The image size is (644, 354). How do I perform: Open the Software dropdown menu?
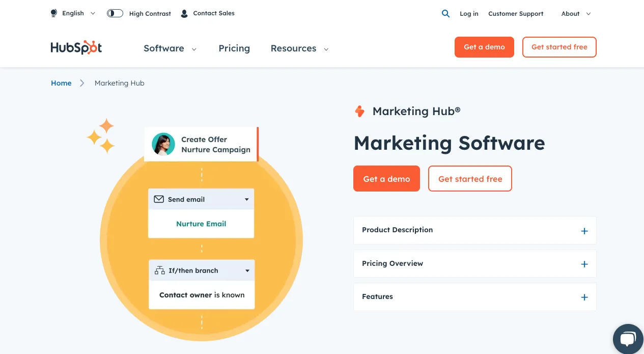(x=170, y=48)
